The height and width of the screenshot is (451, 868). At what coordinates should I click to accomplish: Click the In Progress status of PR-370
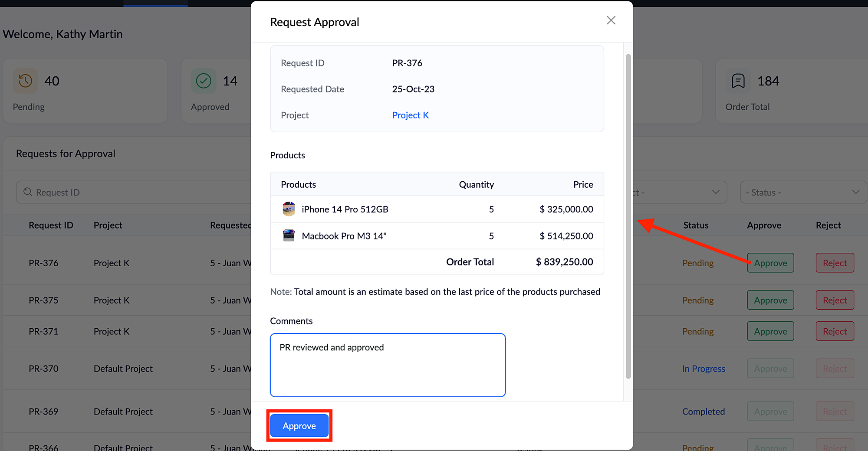tap(704, 369)
